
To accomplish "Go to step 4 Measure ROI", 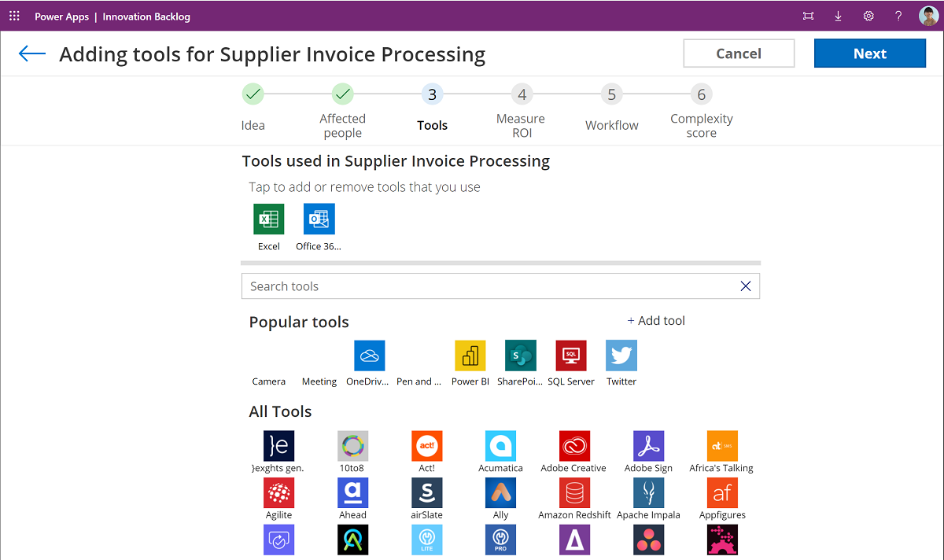I will point(522,94).
